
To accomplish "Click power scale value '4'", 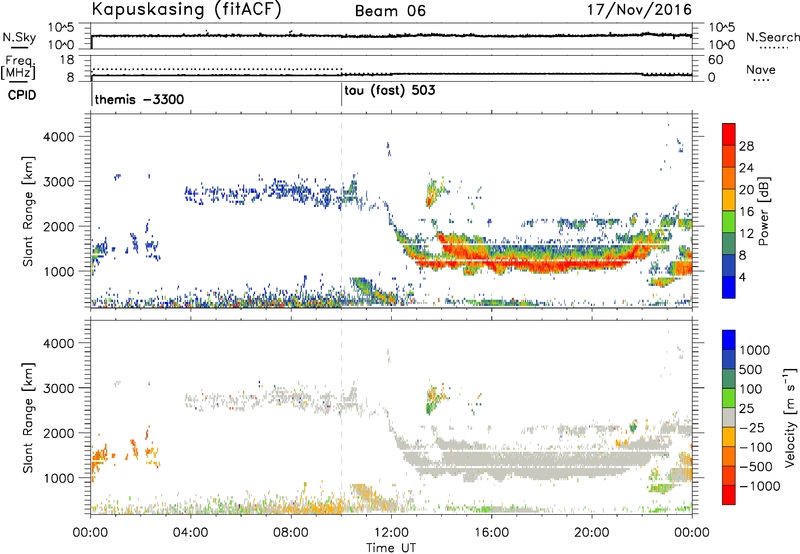I will point(742,277).
